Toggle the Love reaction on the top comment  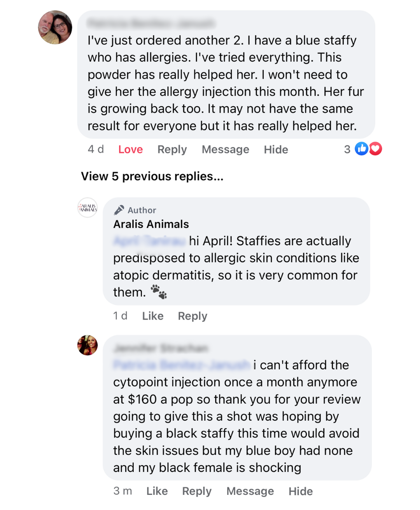[130, 150]
